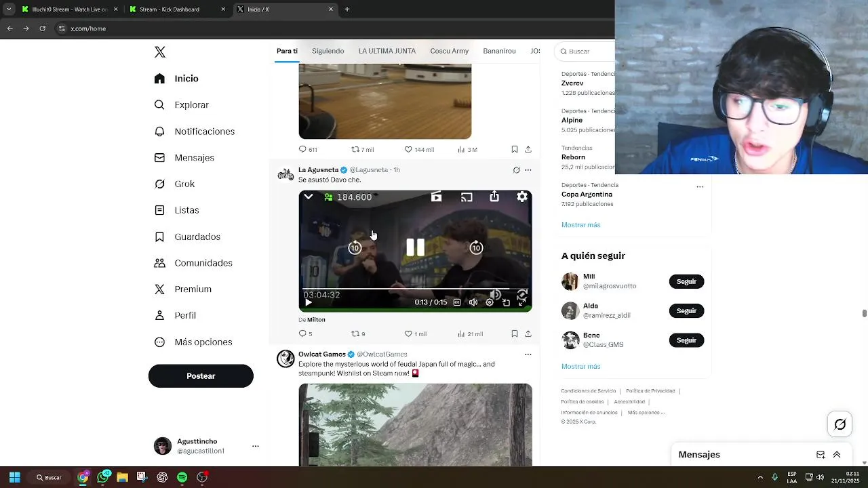
Task: Toggle video captions CC button
Action: [x=457, y=302]
